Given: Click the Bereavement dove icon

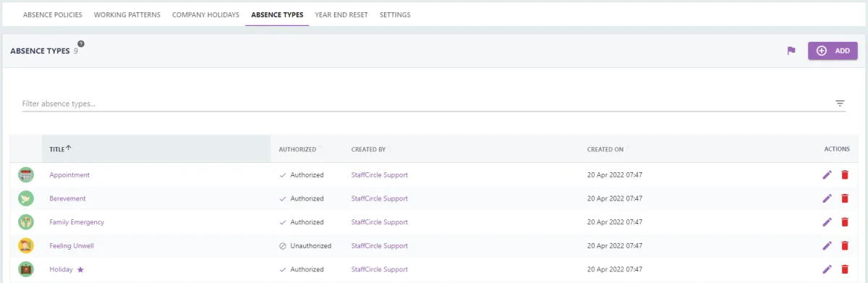Looking at the screenshot, I should tap(26, 198).
